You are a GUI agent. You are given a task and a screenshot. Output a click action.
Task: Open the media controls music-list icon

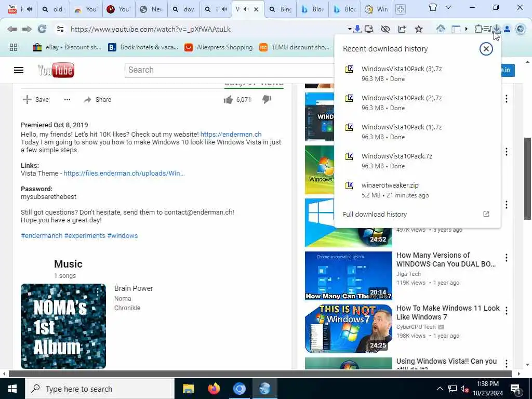coord(487,29)
